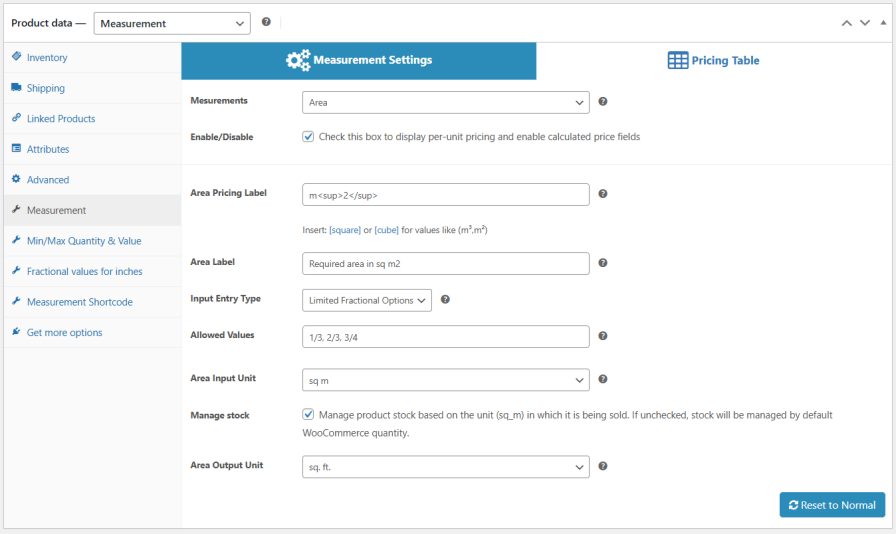The height and width of the screenshot is (534, 896).
Task: Click the gears icon in Measurement Settings tab
Action: tap(298, 60)
